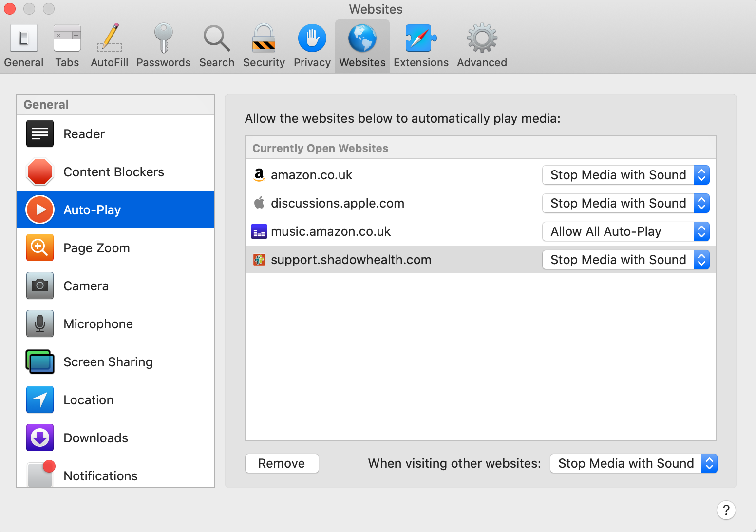Select the Downloads label in sidebar

[x=96, y=438]
